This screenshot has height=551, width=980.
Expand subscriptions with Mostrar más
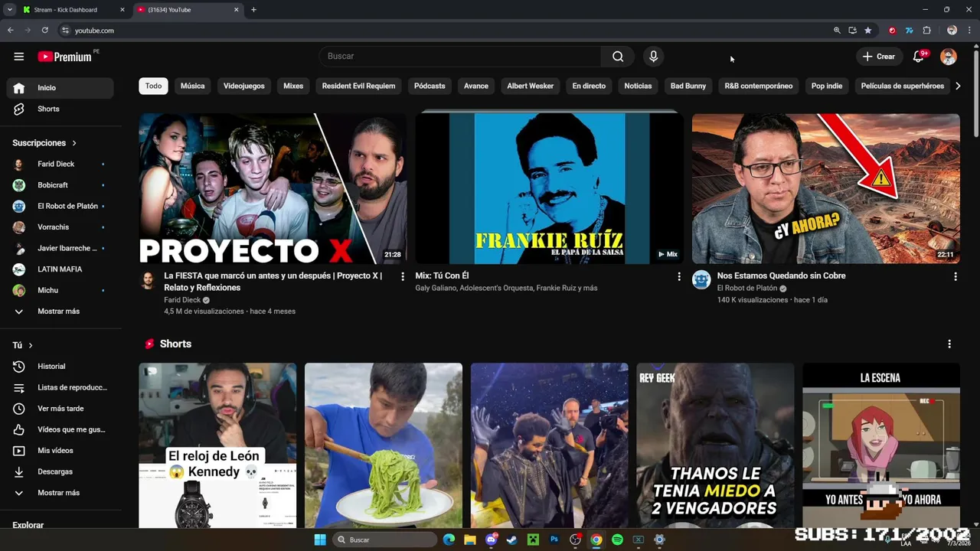coord(60,311)
